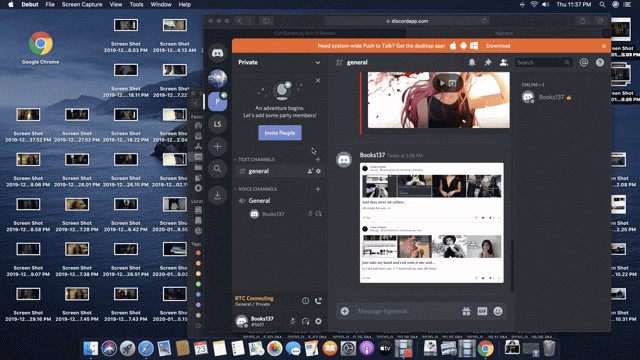The width and height of the screenshot is (640, 360).
Task: Open the Tools menu in menu bar
Action: (136, 4)
